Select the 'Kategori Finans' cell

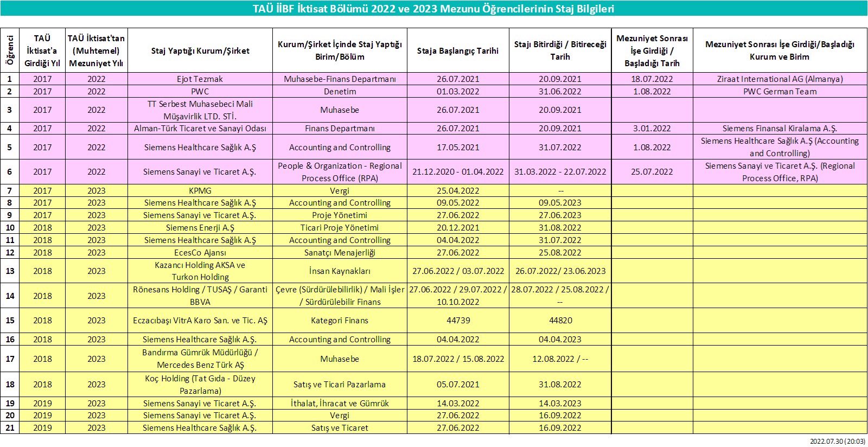(340, 320)
